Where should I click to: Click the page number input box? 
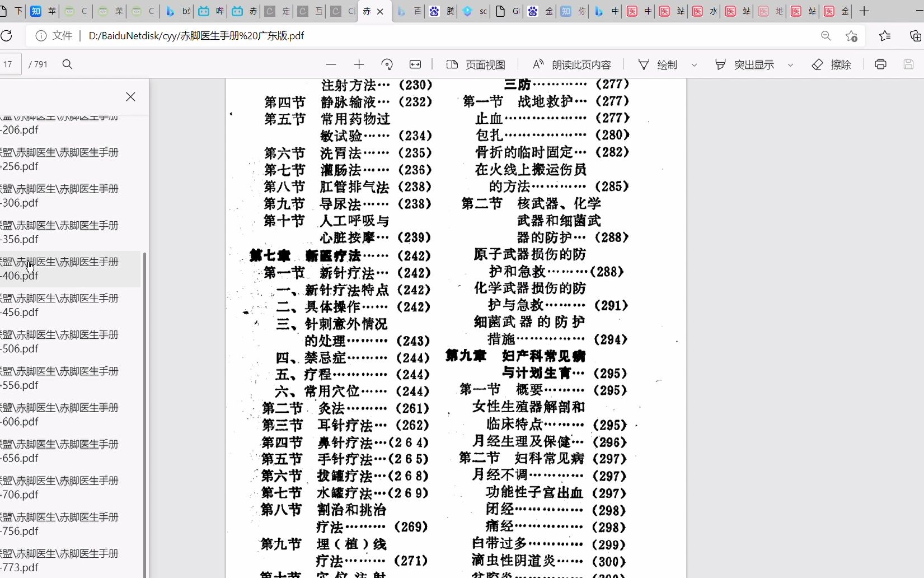point(10,64)
